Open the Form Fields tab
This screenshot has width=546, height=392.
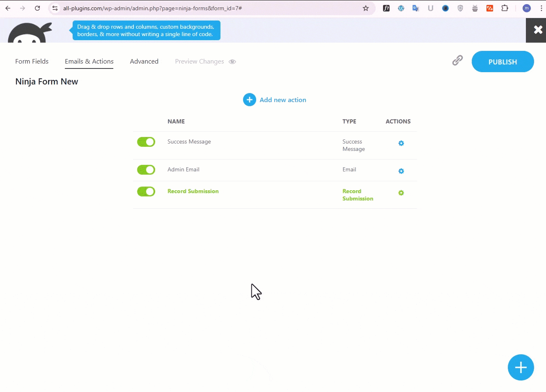pyautogui.click(x=32, y=62)
